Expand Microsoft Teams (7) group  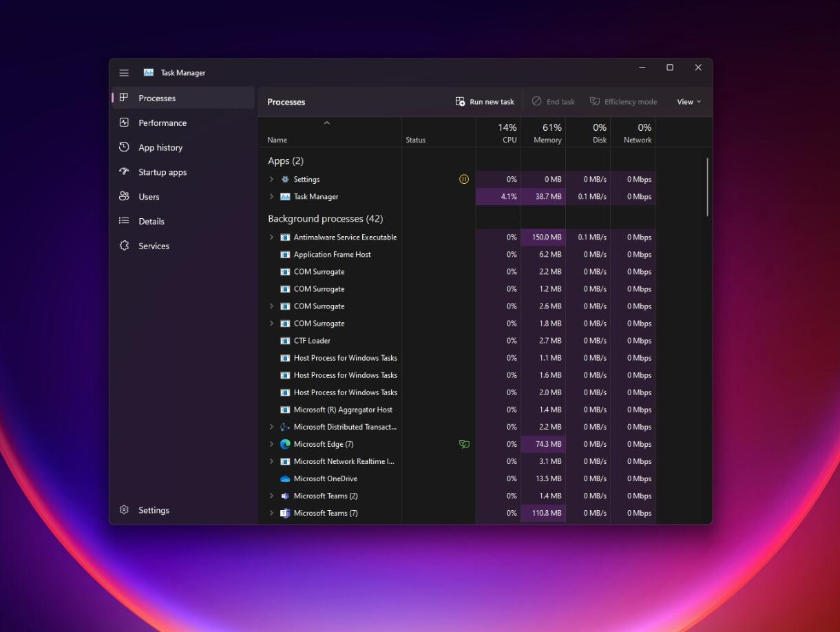[271, 513]
